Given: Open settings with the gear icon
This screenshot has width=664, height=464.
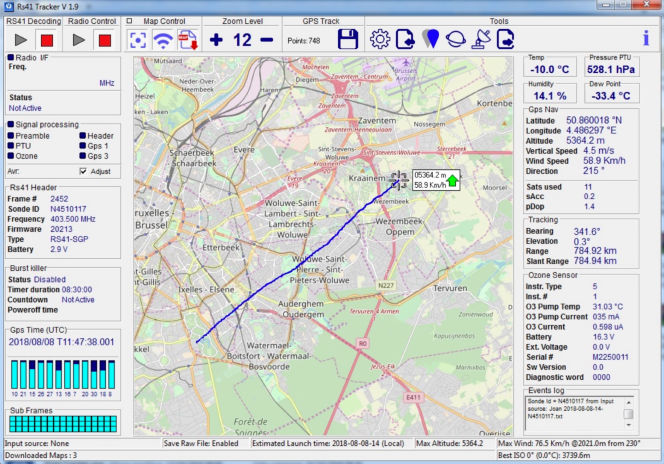Looking at the screenshot, I should click(380, 39).
